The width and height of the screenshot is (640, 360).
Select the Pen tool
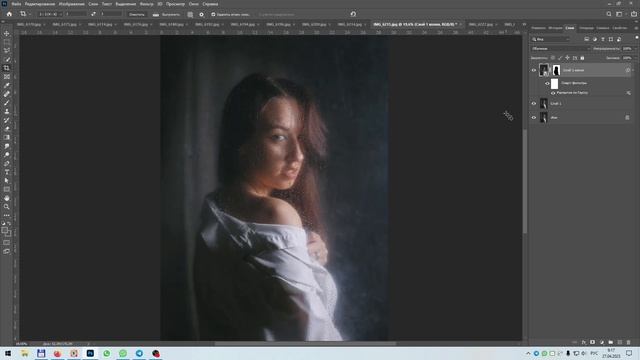pyautogui.click(x=7, y=164)
